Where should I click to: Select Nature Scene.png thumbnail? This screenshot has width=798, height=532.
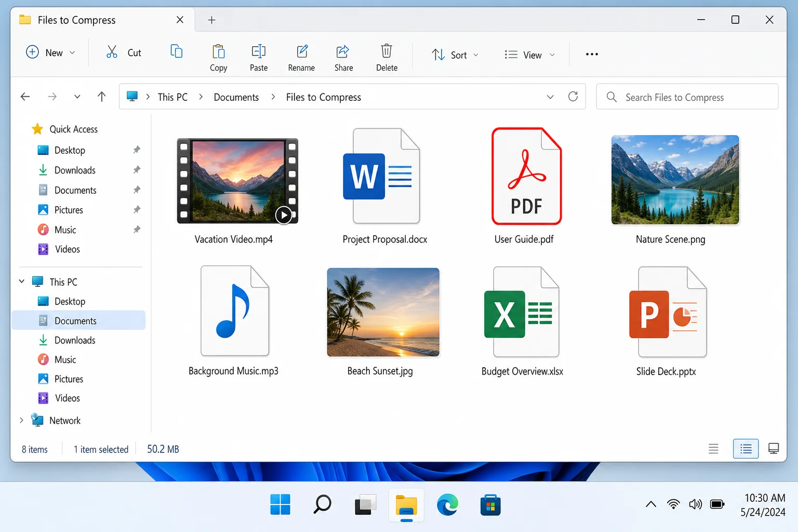(675, 180)
